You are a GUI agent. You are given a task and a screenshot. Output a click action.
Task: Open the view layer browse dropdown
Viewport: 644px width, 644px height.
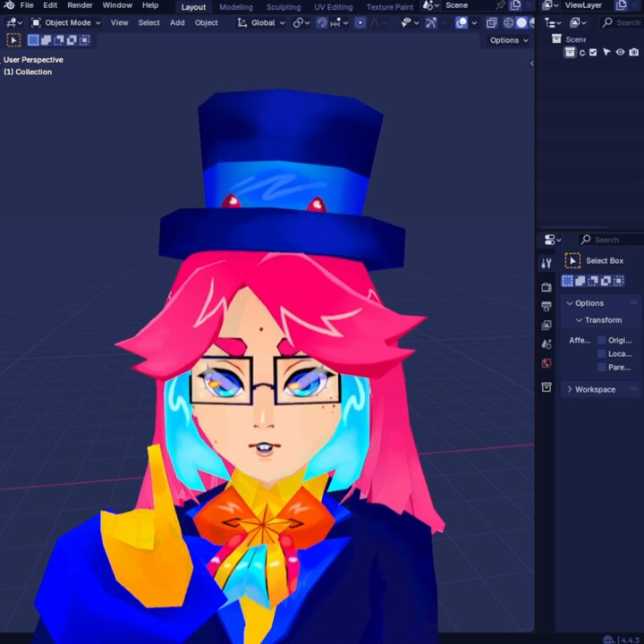[550, 5]
